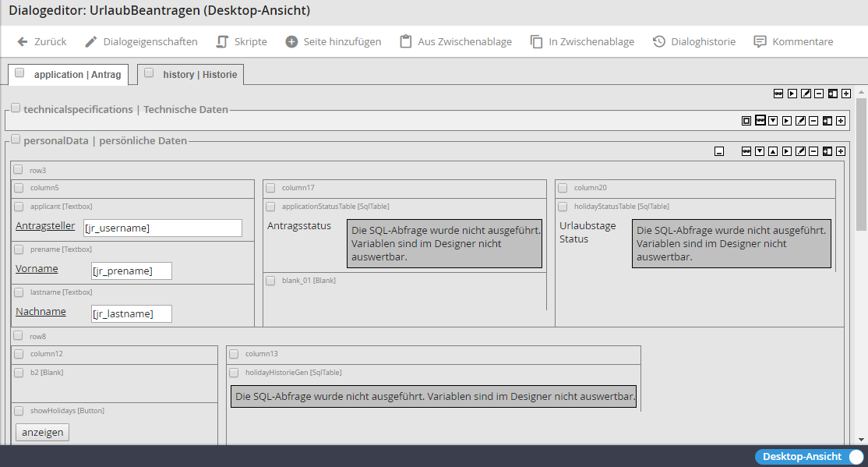Click the [jr_username] Antragsteller text field
Viewport: 868px width, 467px height.
coord(161,228)
